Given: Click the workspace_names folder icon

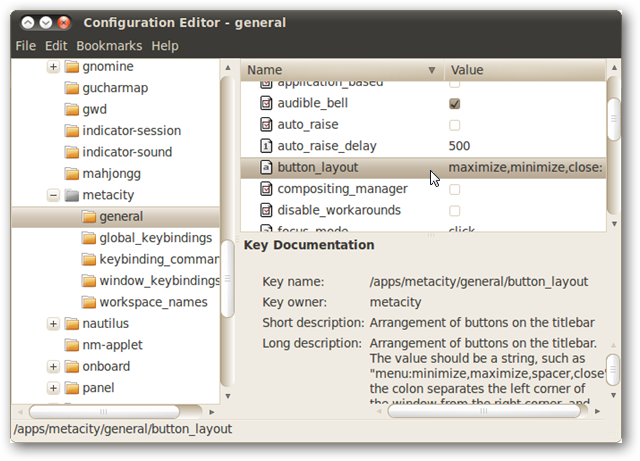Looking at the screenshot, I should click(89, 302).
